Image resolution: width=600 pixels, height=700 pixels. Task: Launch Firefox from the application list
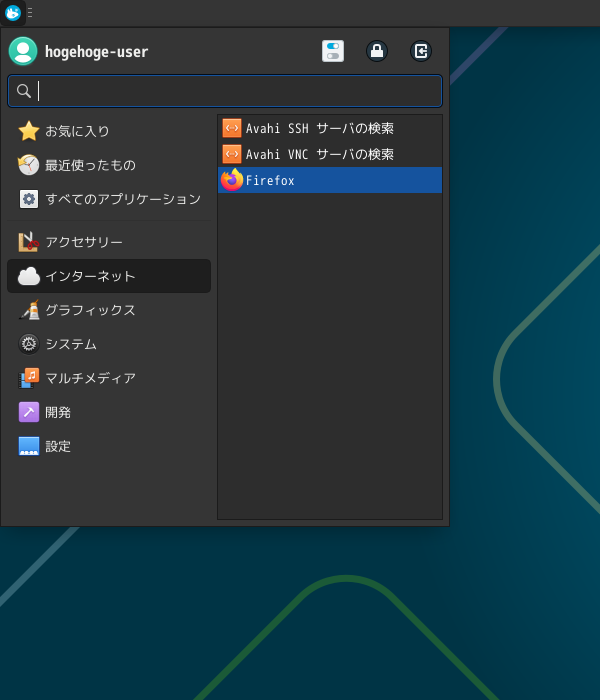click(x=270, y=180)
